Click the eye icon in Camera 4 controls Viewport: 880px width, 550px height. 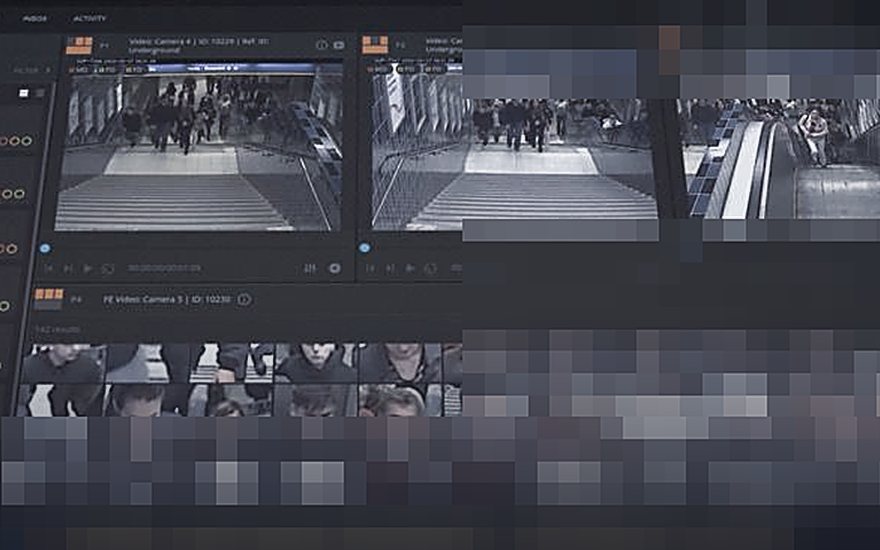334,268
